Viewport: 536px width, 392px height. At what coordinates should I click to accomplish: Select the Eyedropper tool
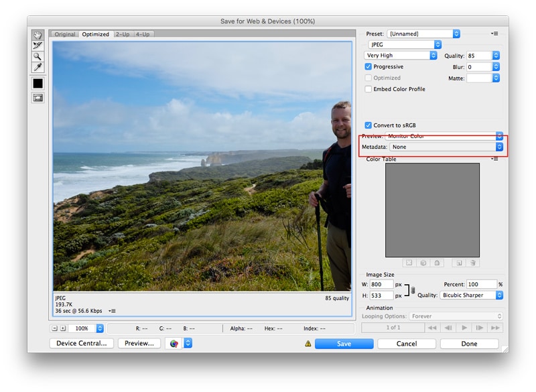coord(38,68)
